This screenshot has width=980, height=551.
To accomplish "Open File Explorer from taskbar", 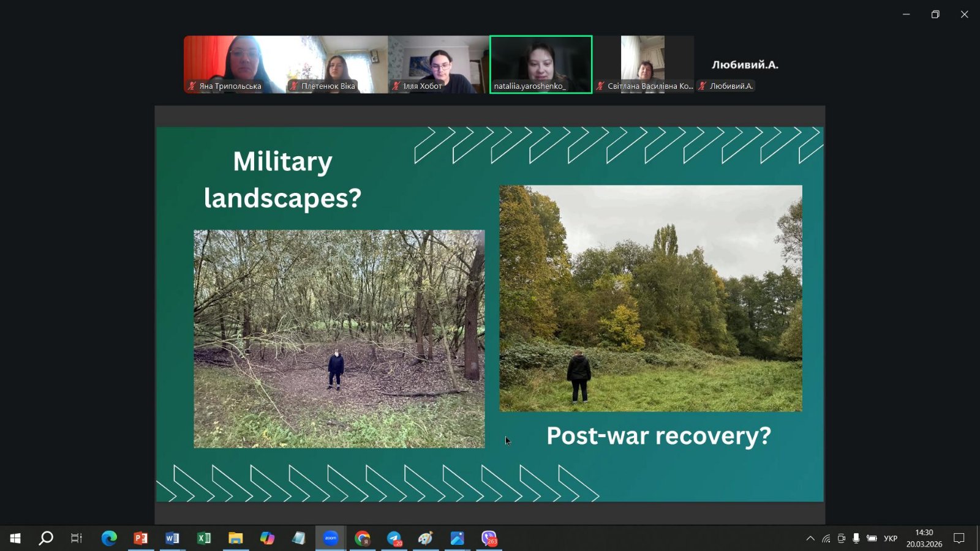I will [x=236, y=538].
